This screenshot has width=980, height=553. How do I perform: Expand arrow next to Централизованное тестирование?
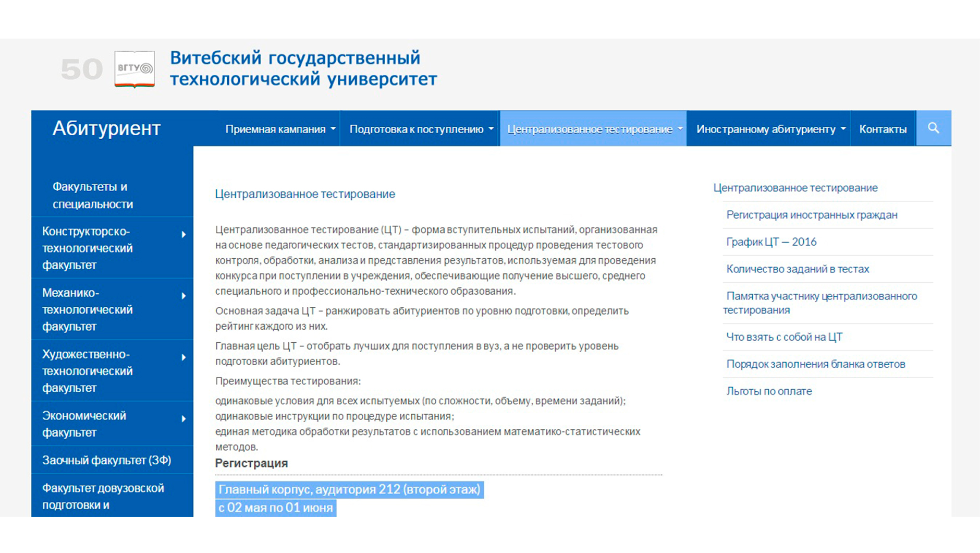680,129
